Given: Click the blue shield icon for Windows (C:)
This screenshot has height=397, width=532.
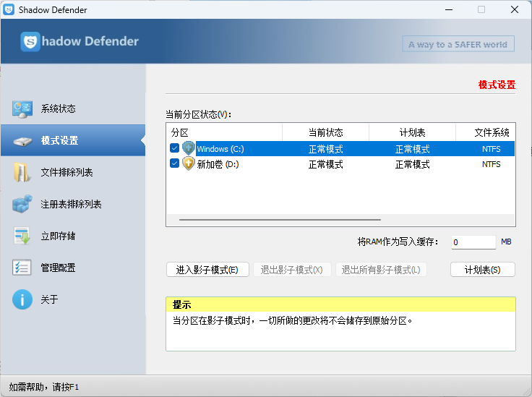Looking at the screenshot, I should pyautogui.click(x=189, y=148).
